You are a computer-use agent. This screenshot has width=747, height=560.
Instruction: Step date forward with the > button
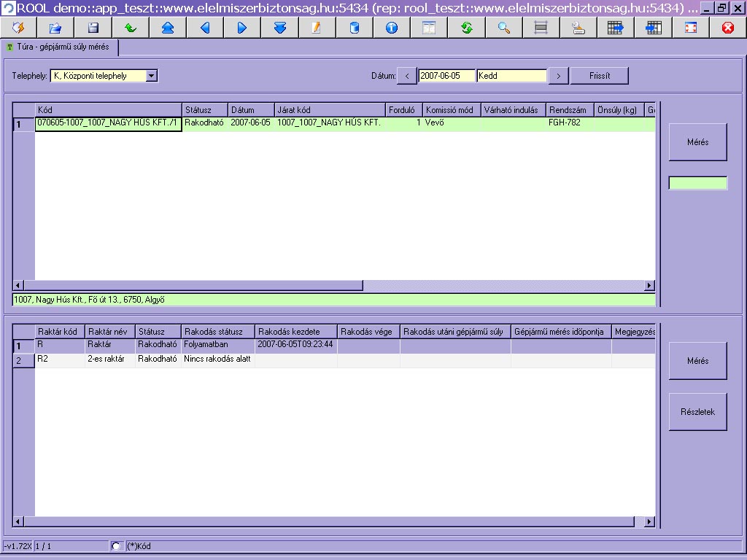[x=558, y=76]
